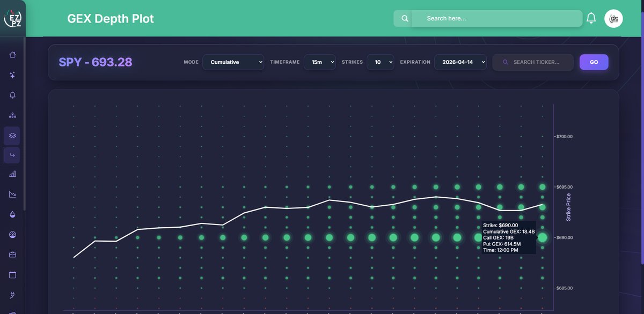Viewport: 644px width, 314px height.
Task: Open the briefcase icon in the sidebar
Action: (12, 255)
